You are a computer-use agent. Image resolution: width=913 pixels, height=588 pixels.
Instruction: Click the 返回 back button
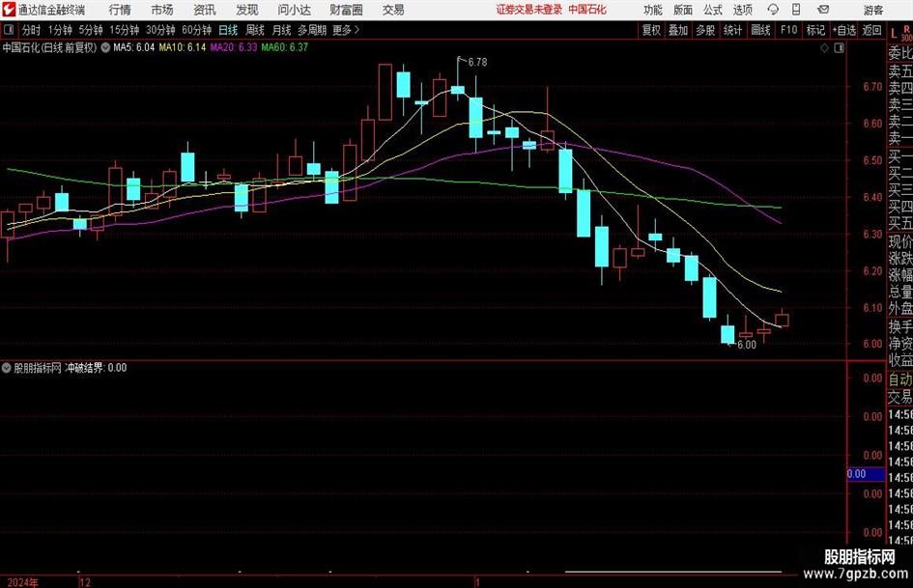[871, 30]
